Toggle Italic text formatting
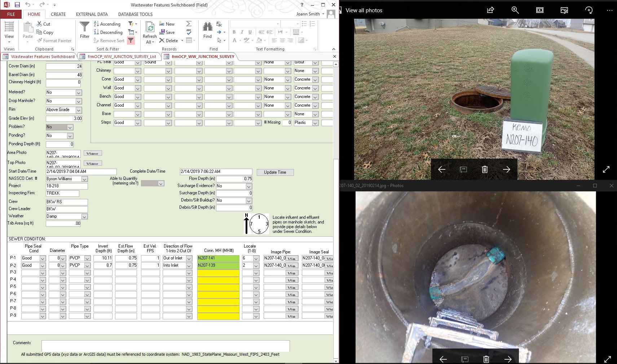This screenshot has width=617, height=364. click(242, 32)
